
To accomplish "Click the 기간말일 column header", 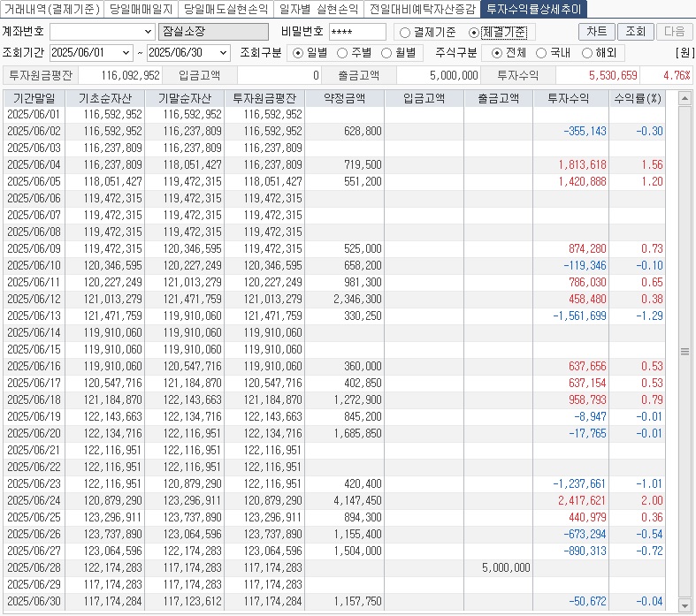I will click(x=34, y=97).
